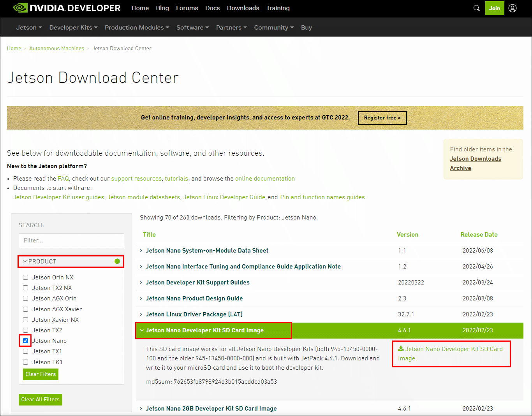Image resolution: width=532 pixels, height=416 pixels.
Task: Open Forums in top navigation
Action: (x=187, y=8)
